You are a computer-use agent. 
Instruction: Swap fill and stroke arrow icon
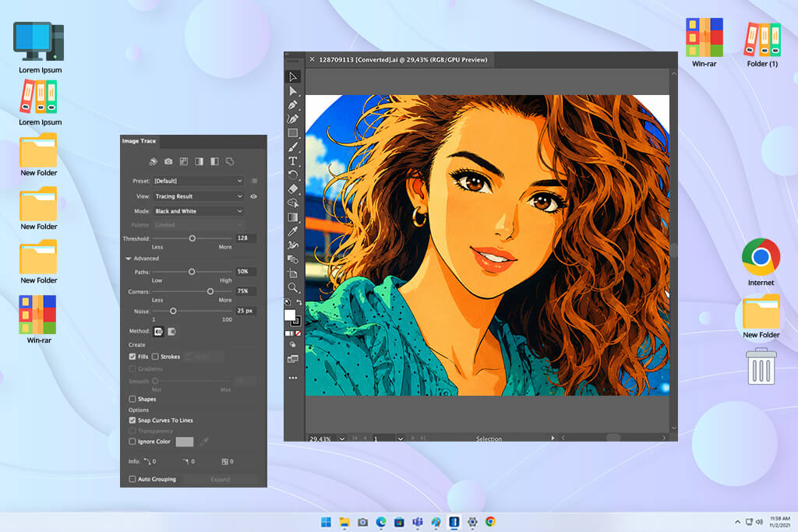click(x=299, y=302)
